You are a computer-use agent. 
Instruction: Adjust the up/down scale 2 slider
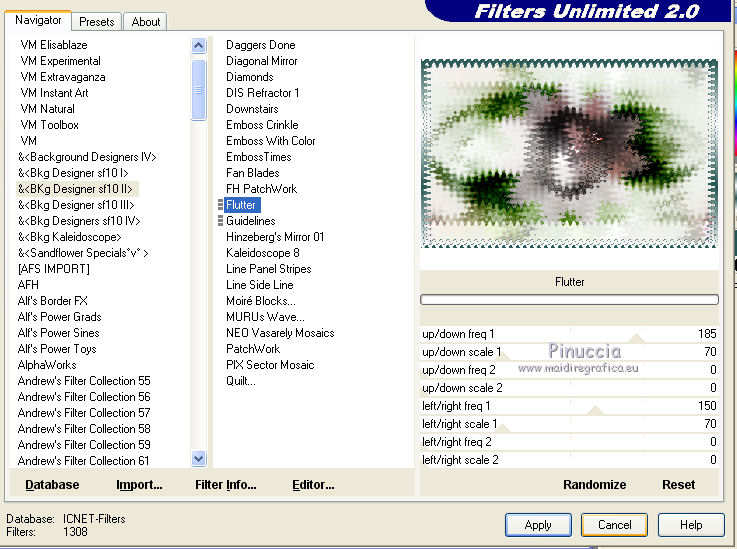click(x=569, y=388)
